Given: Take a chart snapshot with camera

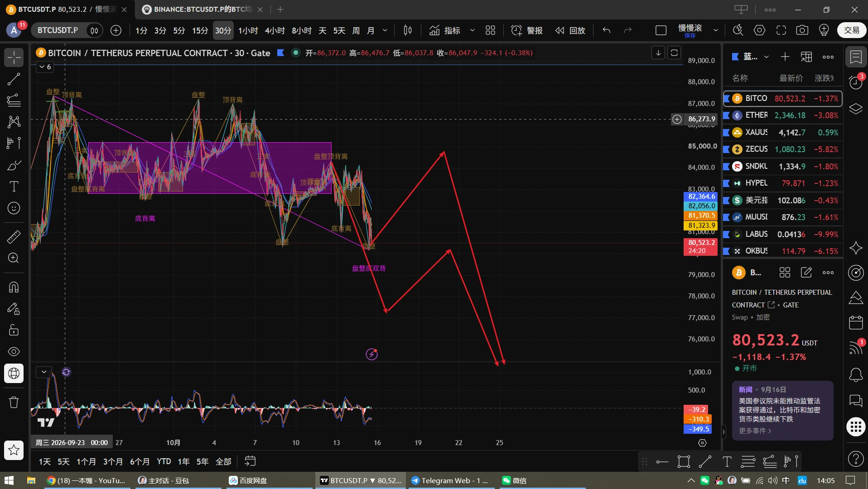Looking at the screenshot, I should (x=802, y=30).
